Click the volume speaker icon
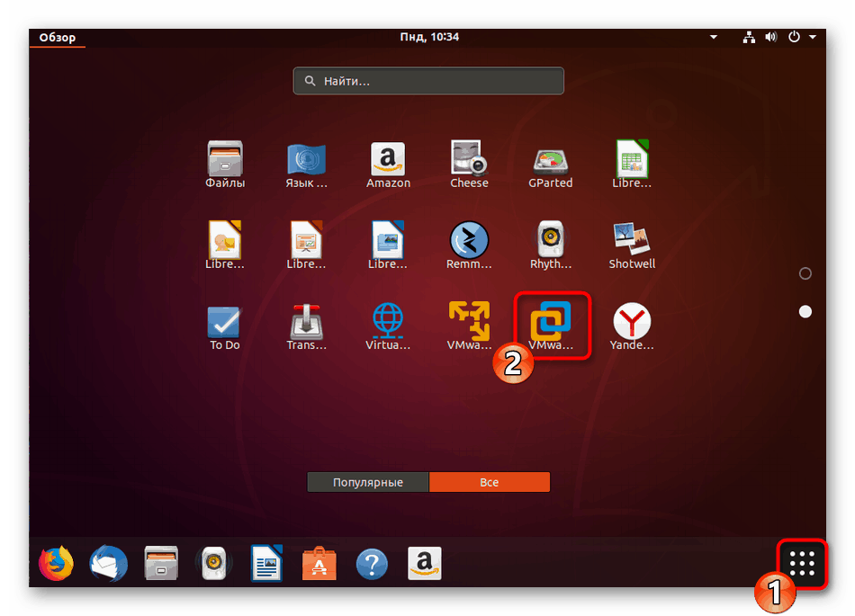This screenshot has height=616, width=855. pos(770,37)
